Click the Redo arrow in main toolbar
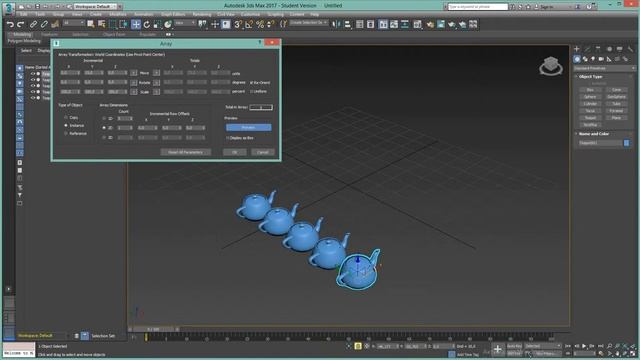Screen dimensions: 640x360 tap(20, 24)
